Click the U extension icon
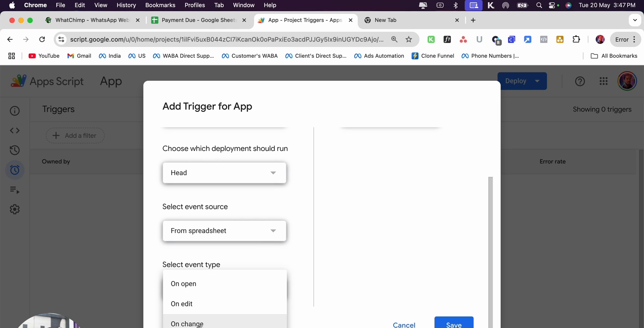Viewport: 644px width, 328px height. (479, 40)
